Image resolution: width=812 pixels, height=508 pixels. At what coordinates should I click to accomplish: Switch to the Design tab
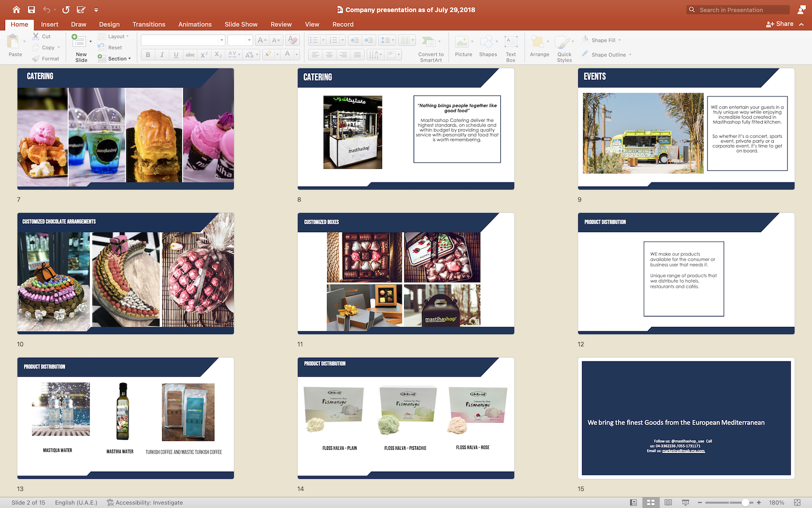point(109,24)
